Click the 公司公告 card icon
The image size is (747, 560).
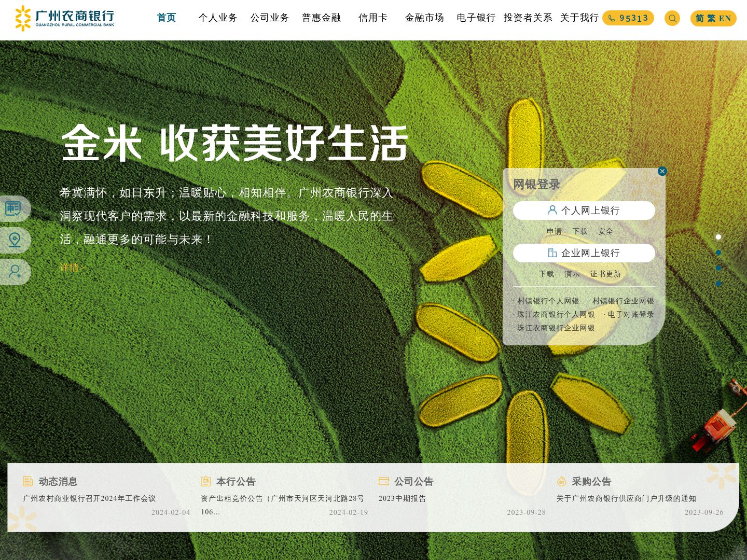pos(384,481)
